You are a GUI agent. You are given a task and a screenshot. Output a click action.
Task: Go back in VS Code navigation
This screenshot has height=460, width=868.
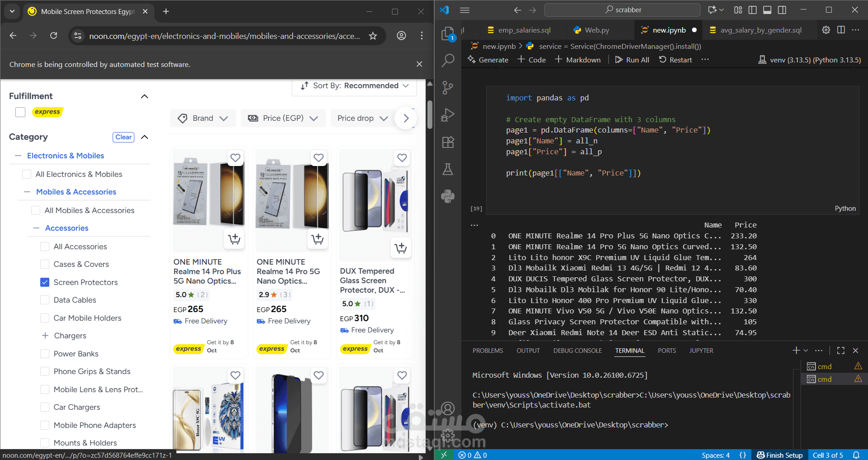517,10
